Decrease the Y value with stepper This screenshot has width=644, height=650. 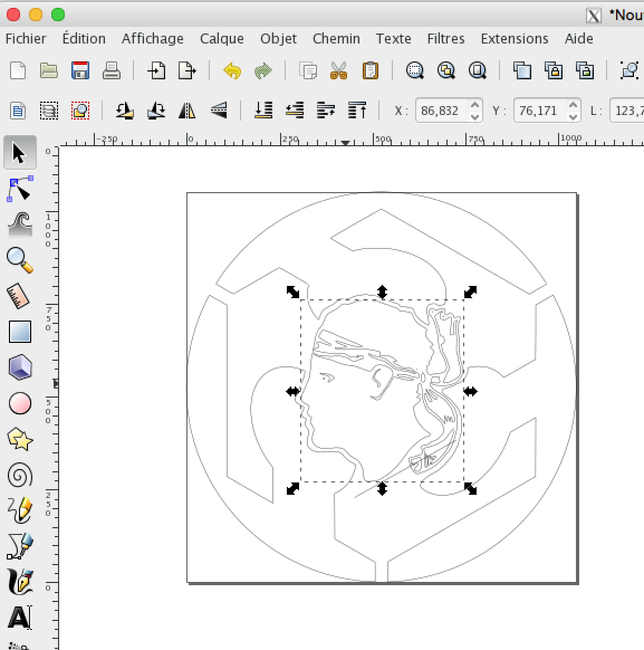point(573,117)
